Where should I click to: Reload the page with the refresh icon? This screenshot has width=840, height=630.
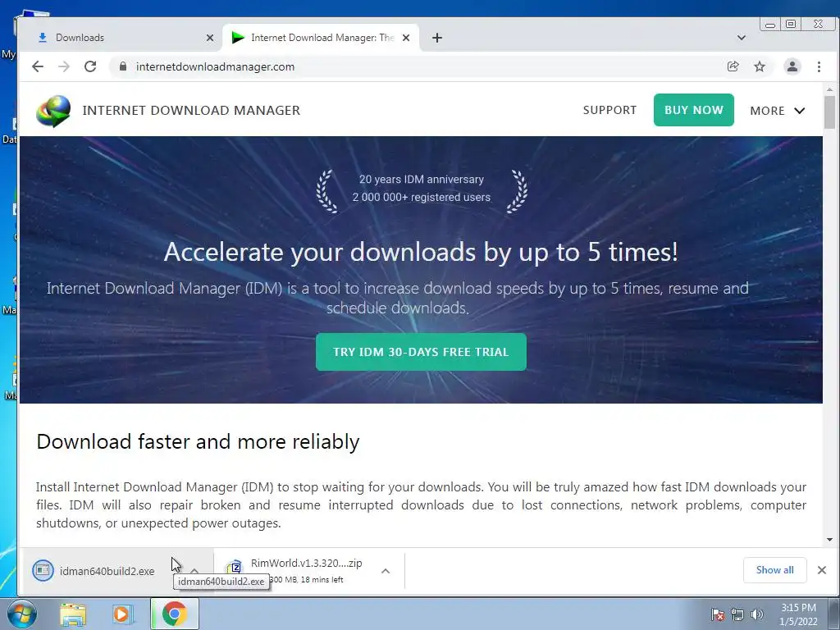pos(90,66)
